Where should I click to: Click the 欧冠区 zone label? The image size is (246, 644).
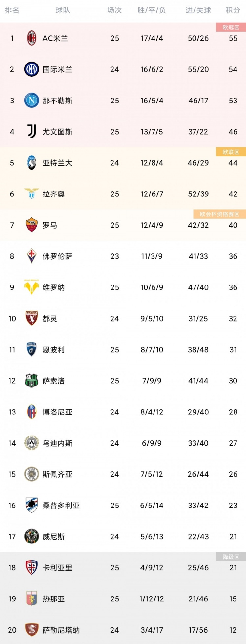click(231, 28)
